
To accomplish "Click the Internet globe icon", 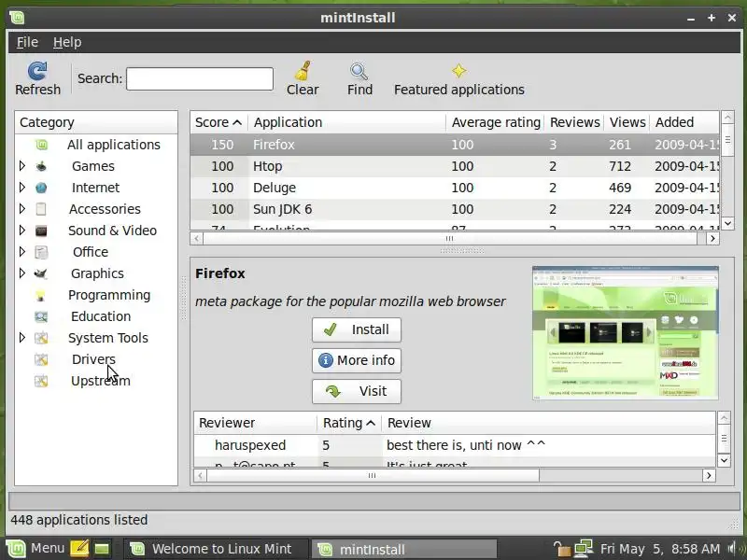I will [x=41, y=188].
